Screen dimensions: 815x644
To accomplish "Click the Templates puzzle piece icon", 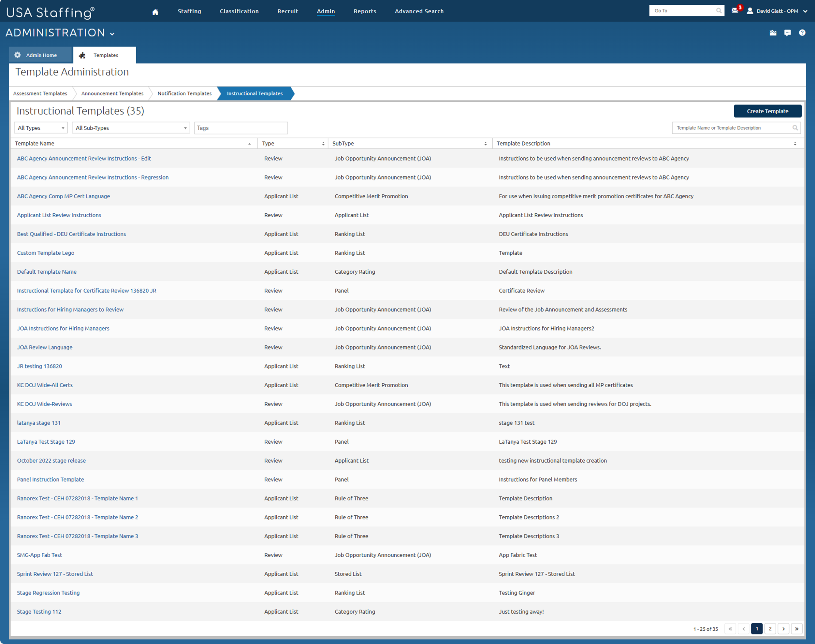I will coord(82,55).
